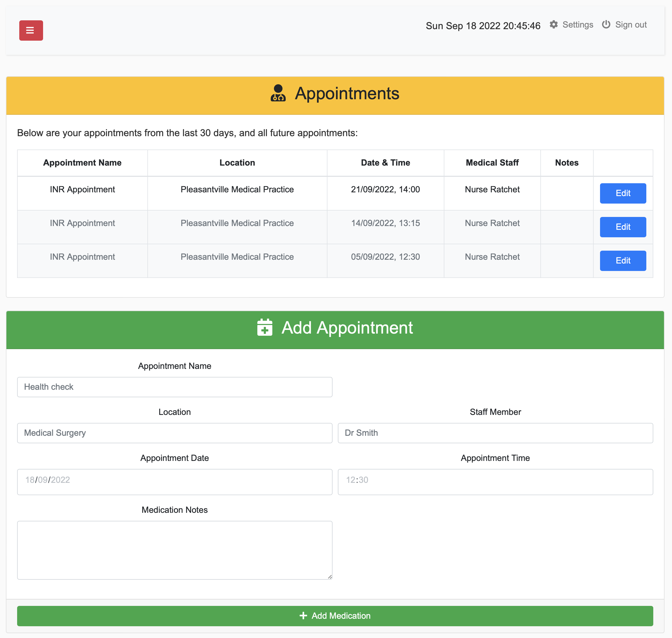This screenshot has height=638, width=672.
Task: Click the plus icon on Add Medication
Action: click(303, 616)
